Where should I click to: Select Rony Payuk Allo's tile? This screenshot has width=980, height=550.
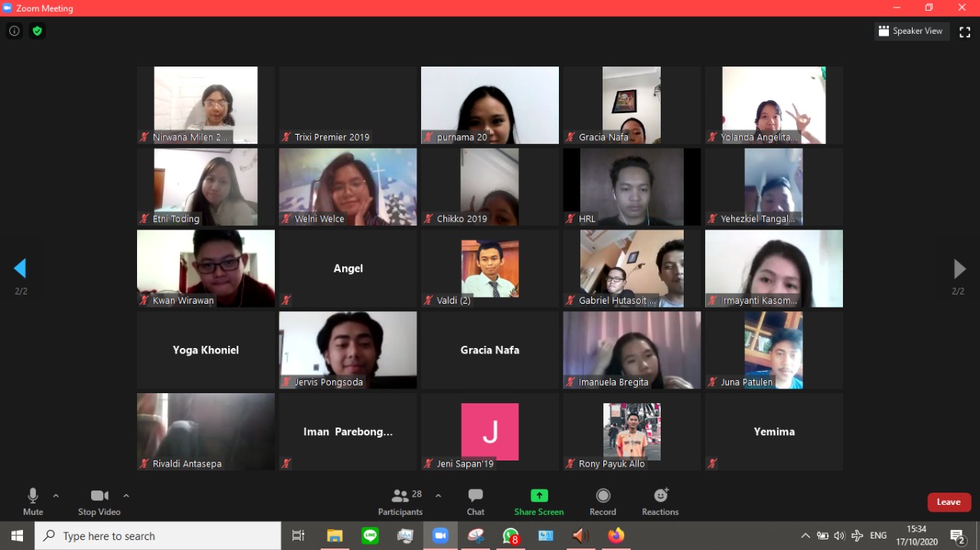pyautogui.click(x=632, y=431)
